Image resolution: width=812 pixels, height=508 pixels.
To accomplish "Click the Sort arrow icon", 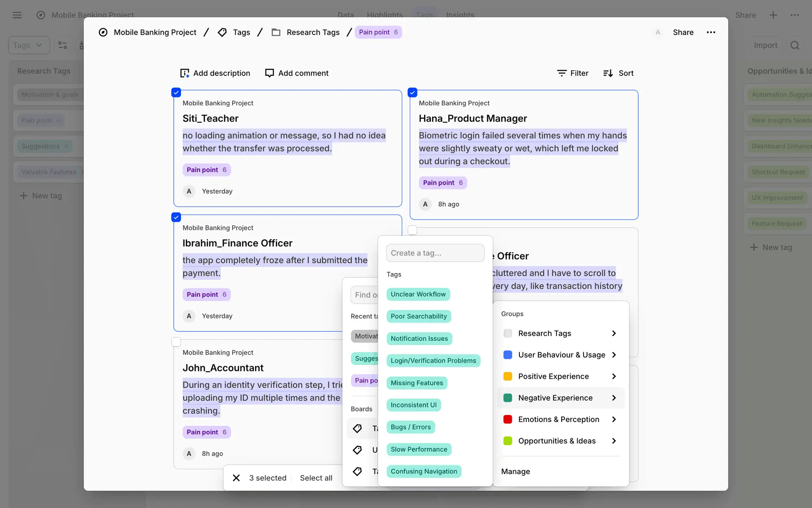I will click(608, 73).
